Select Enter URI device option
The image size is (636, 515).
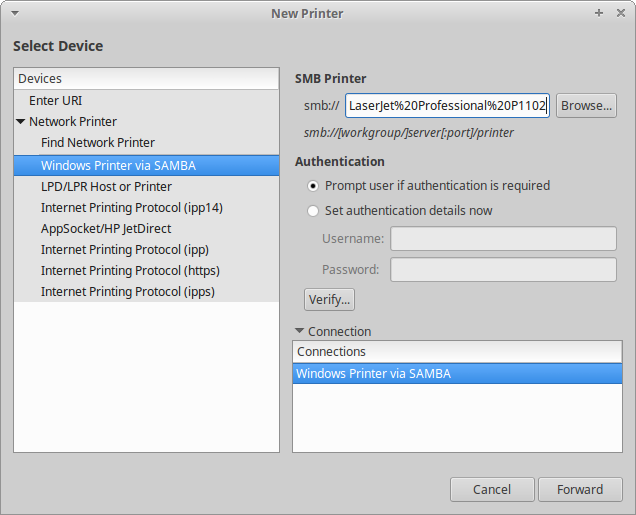(x=56, y=100)
